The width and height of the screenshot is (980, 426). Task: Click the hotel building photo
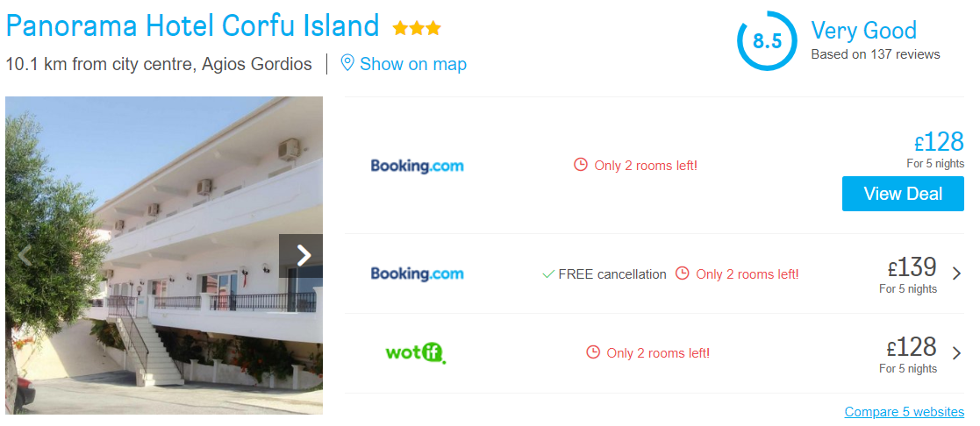(164, 255)
